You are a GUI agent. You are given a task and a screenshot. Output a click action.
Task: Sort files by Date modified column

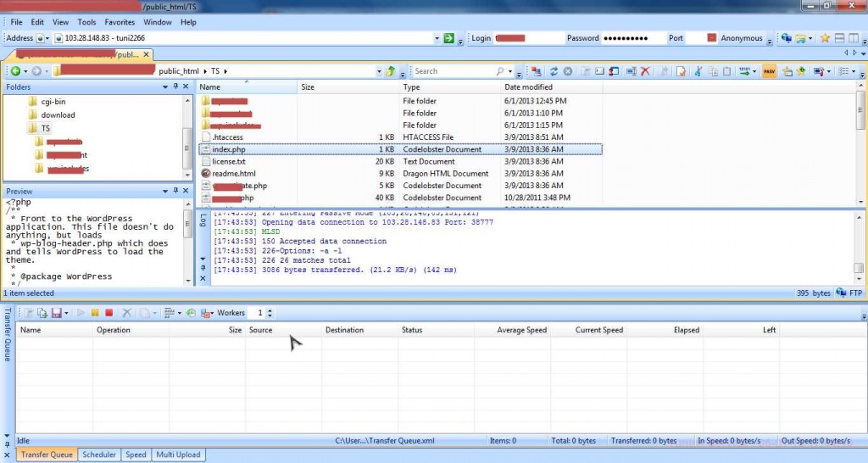pos(528,87)
